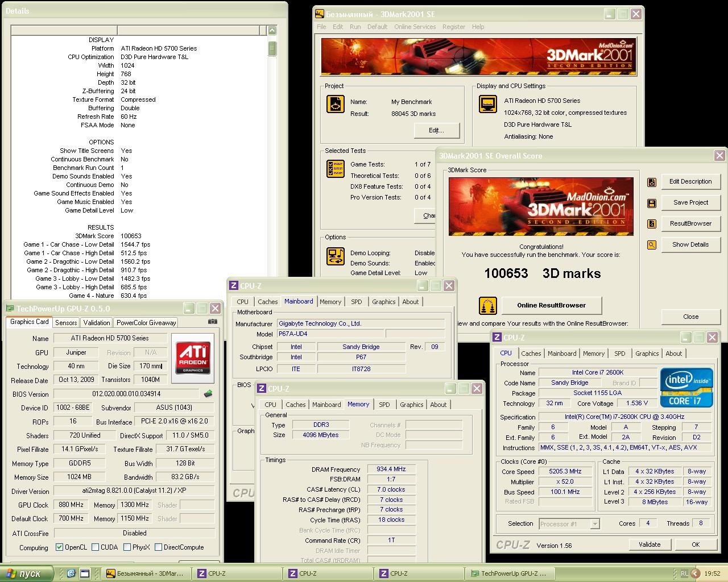Click the Show Details magnifier icon
This screenshot has width=728, height=582.
point(652,245)
